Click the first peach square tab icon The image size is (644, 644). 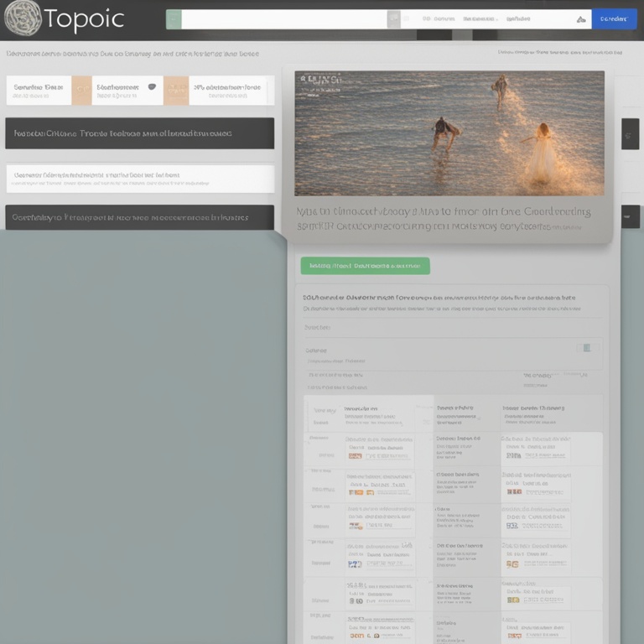point(81,91)
